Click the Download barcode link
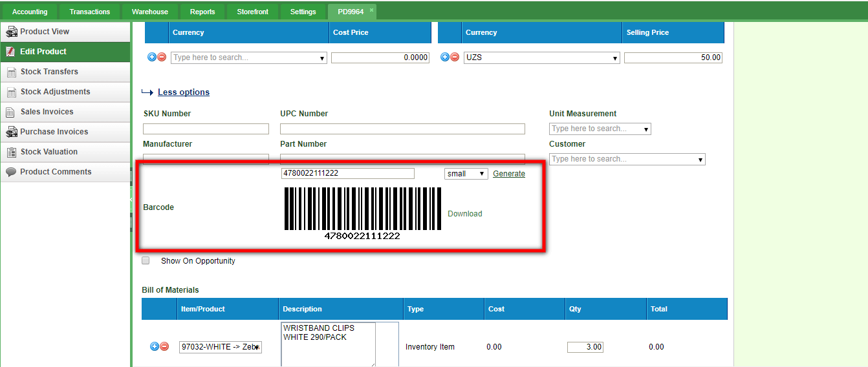 click(465, 214)
